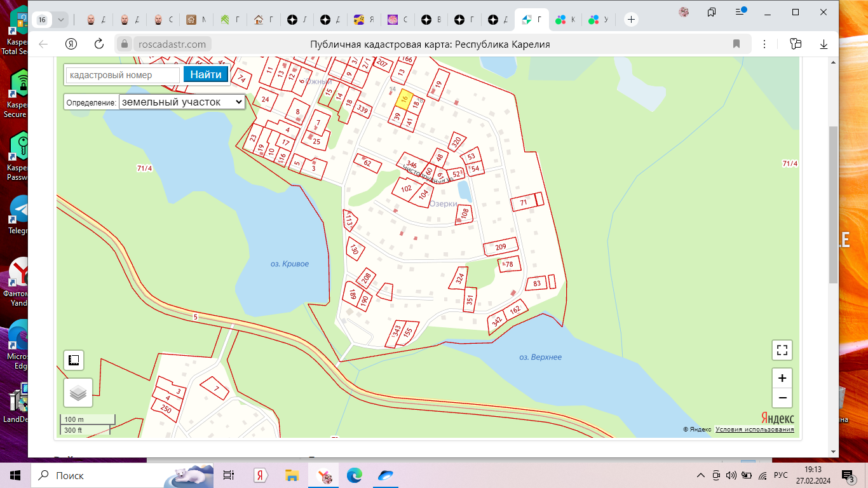868x488 pixels.
Task: Open the browser downloads panel
Action: click(824, 44)
